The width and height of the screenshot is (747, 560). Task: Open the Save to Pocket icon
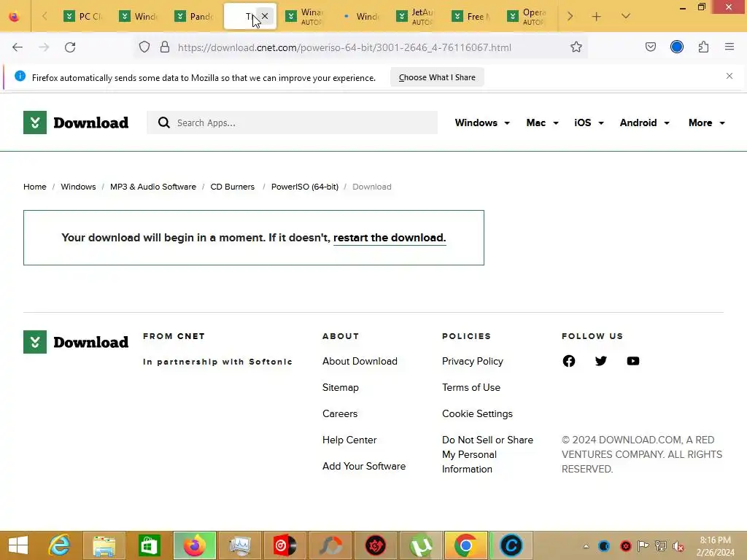pyautogui.click(x=650, y=47)
